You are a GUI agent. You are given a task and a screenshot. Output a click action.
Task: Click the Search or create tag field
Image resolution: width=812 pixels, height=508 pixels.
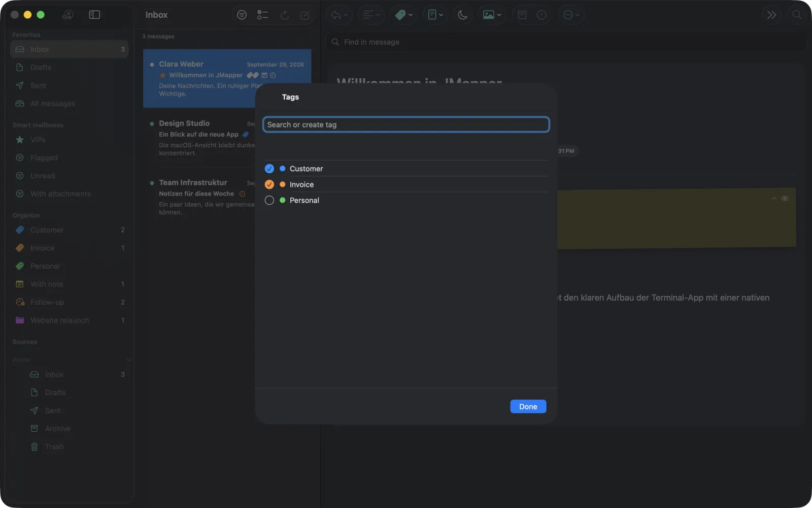pos(406,124)
